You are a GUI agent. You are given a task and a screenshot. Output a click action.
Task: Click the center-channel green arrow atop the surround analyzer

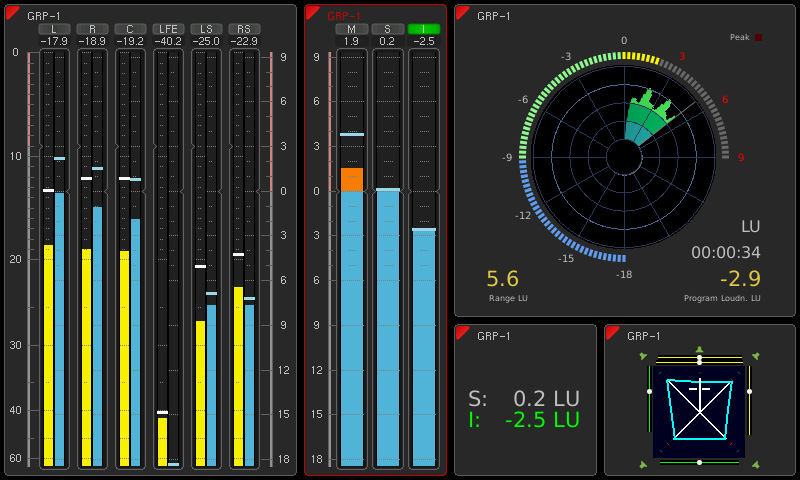(699, 350)
